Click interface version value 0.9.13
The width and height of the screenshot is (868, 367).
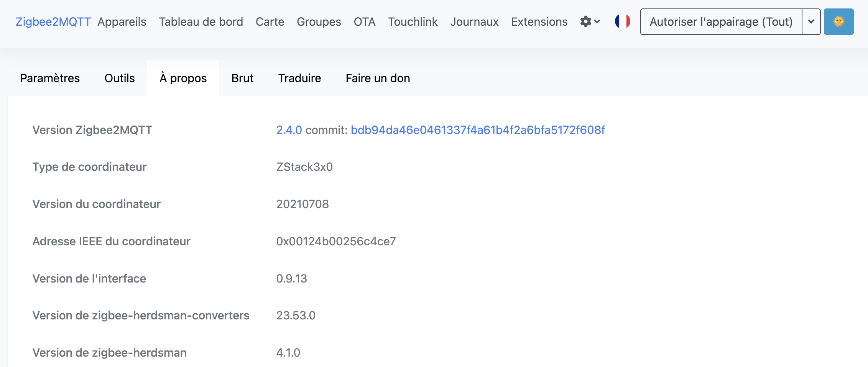(x=291, y=279)
